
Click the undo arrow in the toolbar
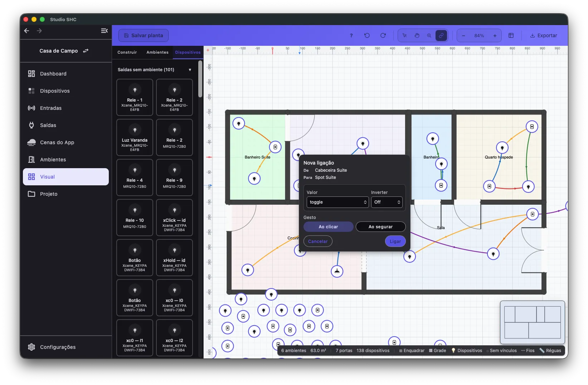367,35
